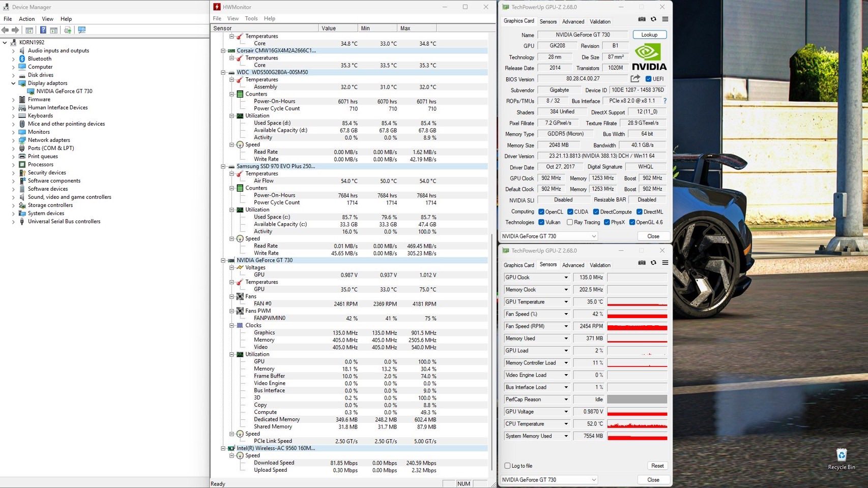Screen dimensions: 868x488
Task: Enable the Log to file checkbox
Action: coord(507,466)
